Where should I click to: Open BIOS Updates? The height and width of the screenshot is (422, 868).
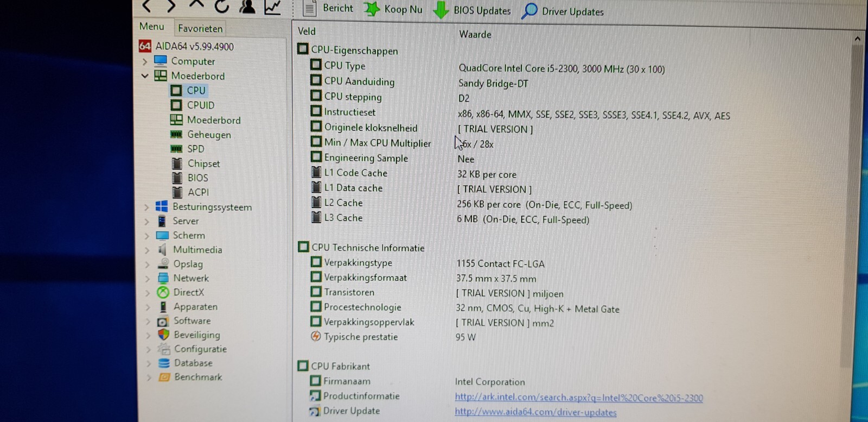[472, 10]
